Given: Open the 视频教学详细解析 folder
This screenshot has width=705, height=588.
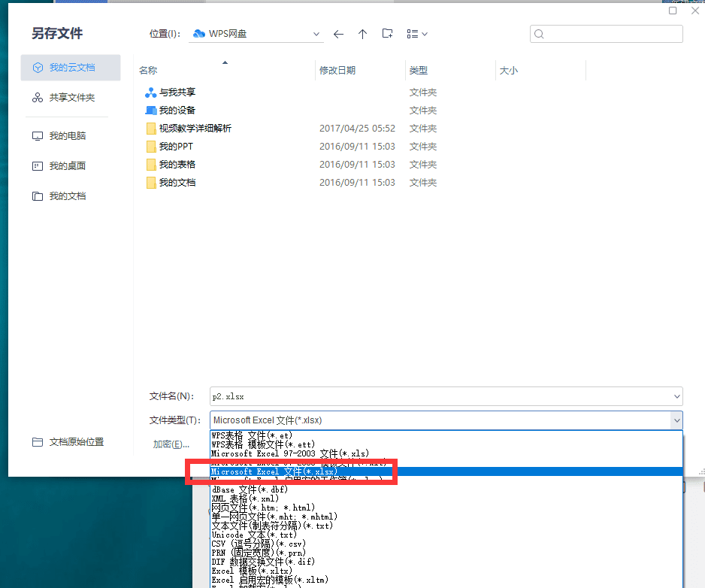Looking at the screenshot, I should coord(195,129).
